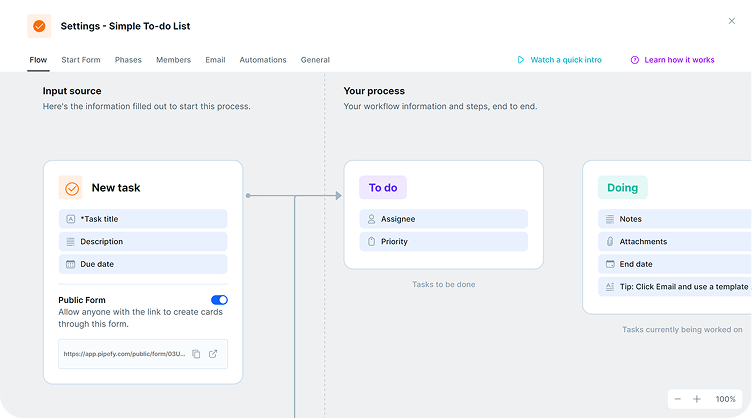Open the Members tab
Image resolution: width=752 pixels, height=418 pixels.
173,60
